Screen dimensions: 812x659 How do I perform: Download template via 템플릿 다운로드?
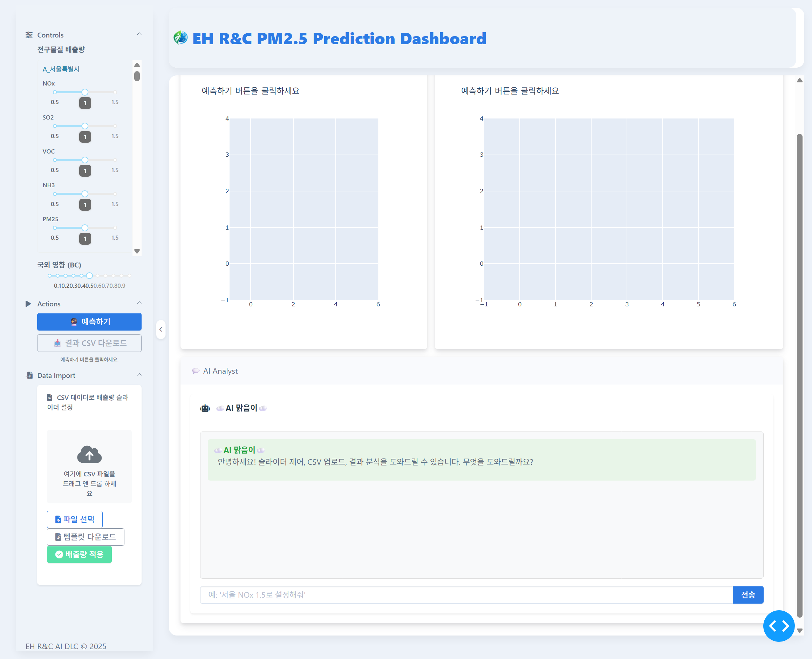point(86,537)
